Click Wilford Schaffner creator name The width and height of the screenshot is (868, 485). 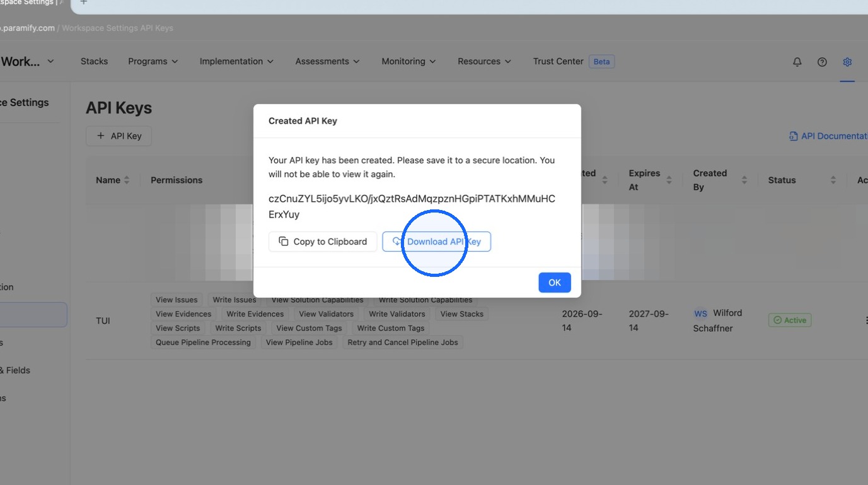point(717,320)
